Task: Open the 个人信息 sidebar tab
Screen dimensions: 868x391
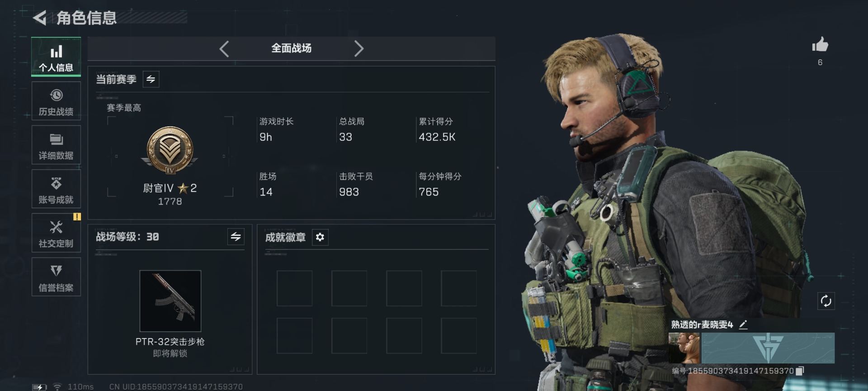Action: click(x=56, y=57)
